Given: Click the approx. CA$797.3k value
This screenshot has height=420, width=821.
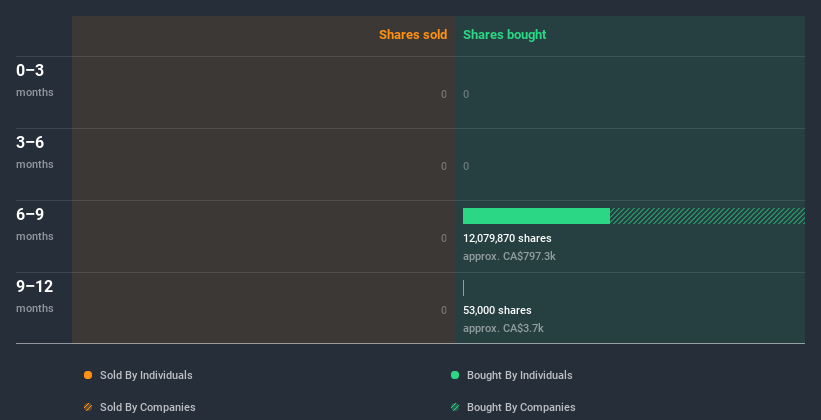Looking at the screenshot, I should [x=509, y=257].
